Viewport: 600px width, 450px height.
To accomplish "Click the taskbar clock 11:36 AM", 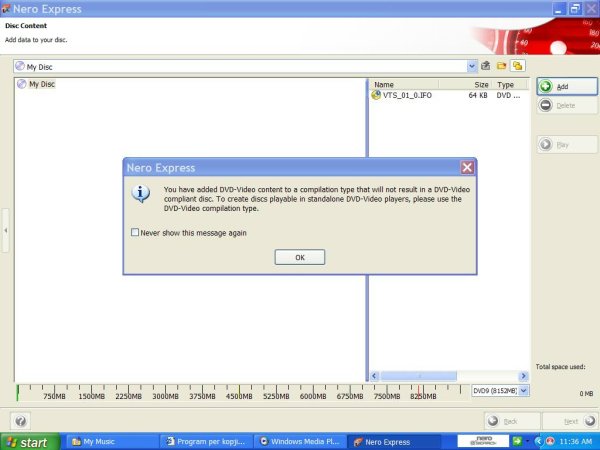I will (576, 442).
